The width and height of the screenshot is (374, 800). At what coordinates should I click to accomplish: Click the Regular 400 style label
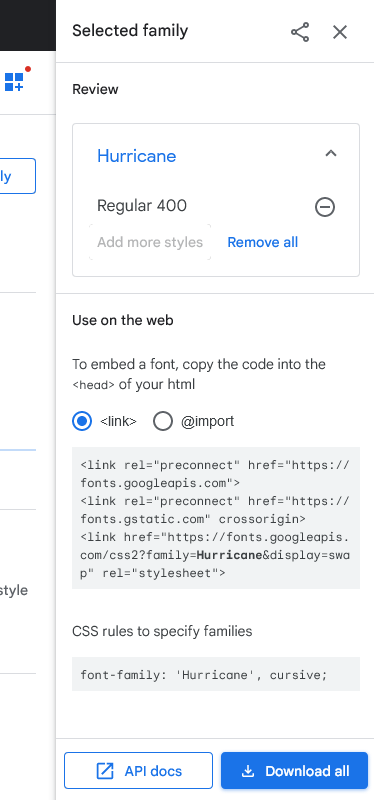[142, 206]
